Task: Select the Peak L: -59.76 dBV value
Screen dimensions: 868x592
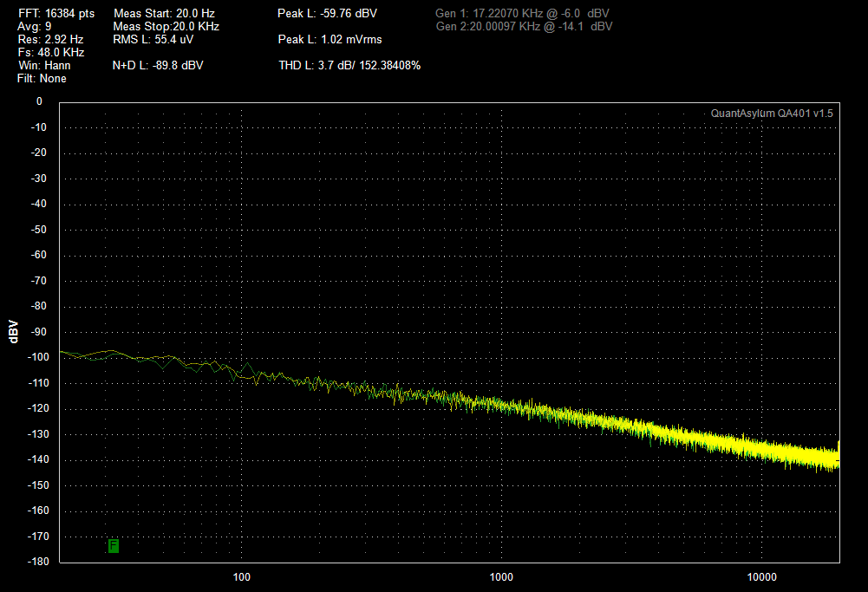Action: pos(327,13)
